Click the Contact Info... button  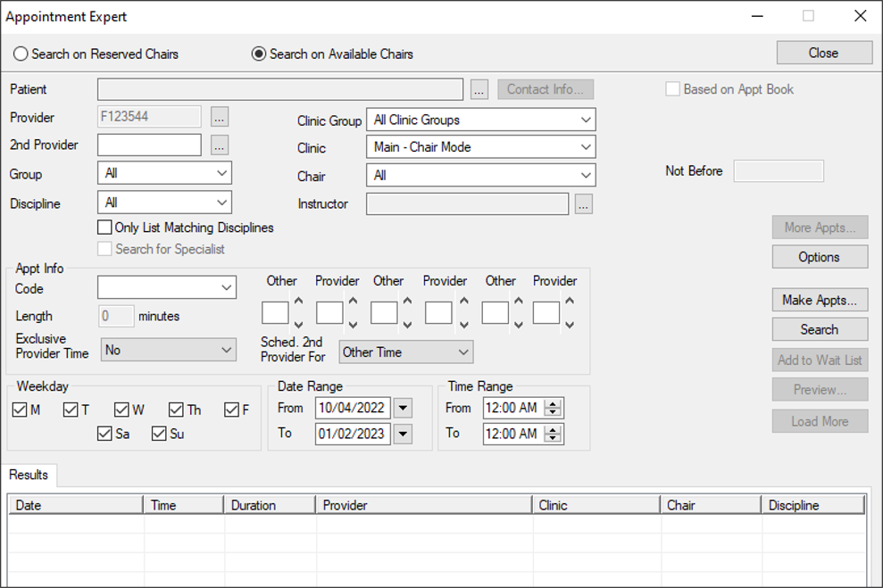click(x=546, y=89)
